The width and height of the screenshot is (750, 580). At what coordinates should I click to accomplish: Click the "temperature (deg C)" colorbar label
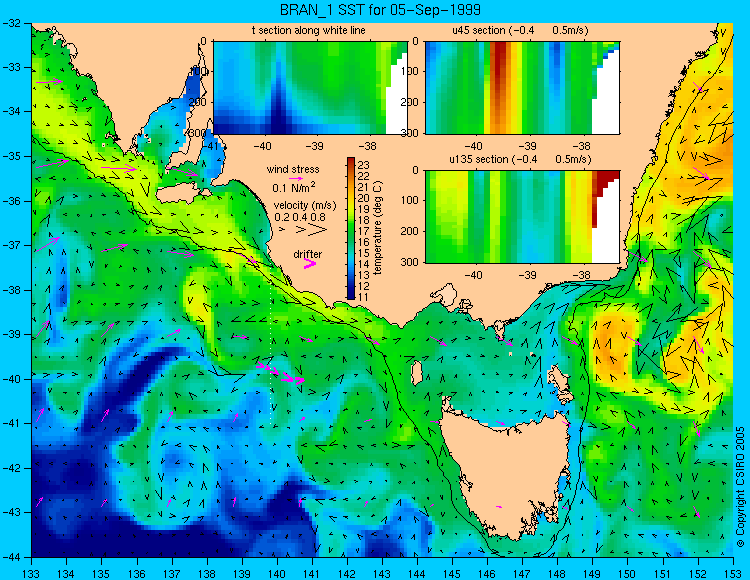point(378,228)
